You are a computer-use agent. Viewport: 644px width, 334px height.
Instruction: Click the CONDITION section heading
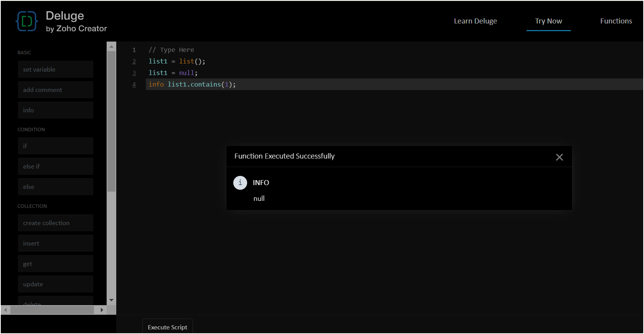pos(31,130)
